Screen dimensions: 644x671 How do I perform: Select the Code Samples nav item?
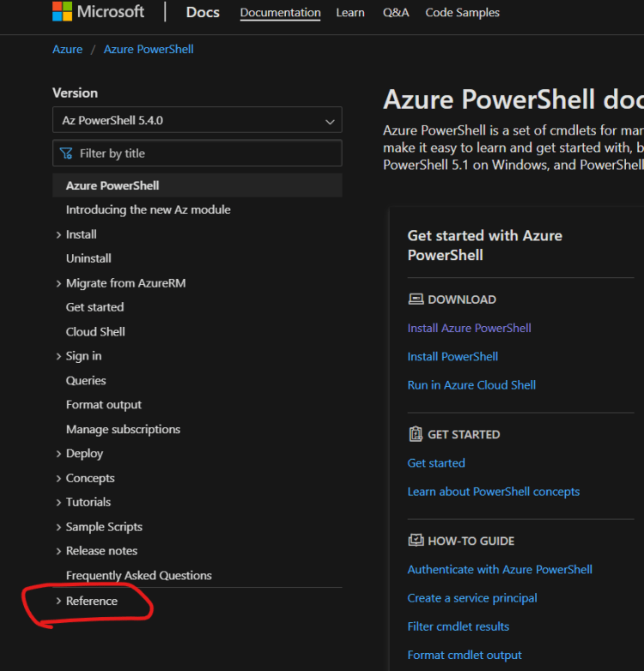click(x=463, y=12)
